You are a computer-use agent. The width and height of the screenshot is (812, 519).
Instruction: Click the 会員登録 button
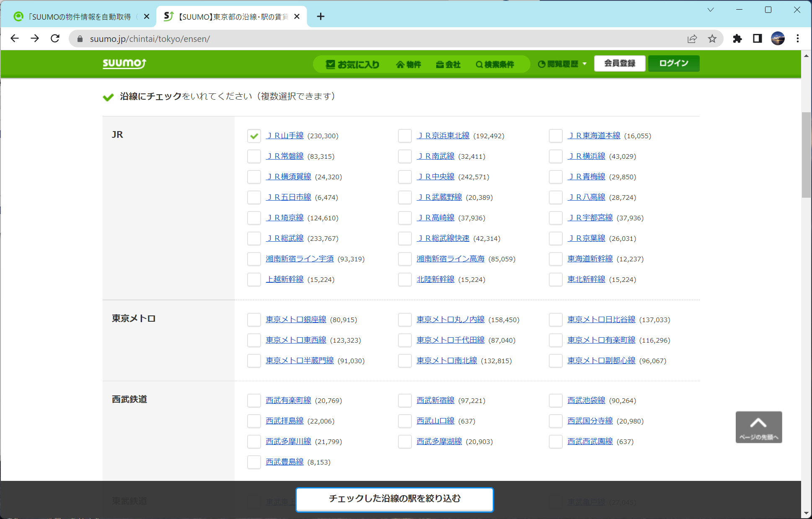[620, 63]
